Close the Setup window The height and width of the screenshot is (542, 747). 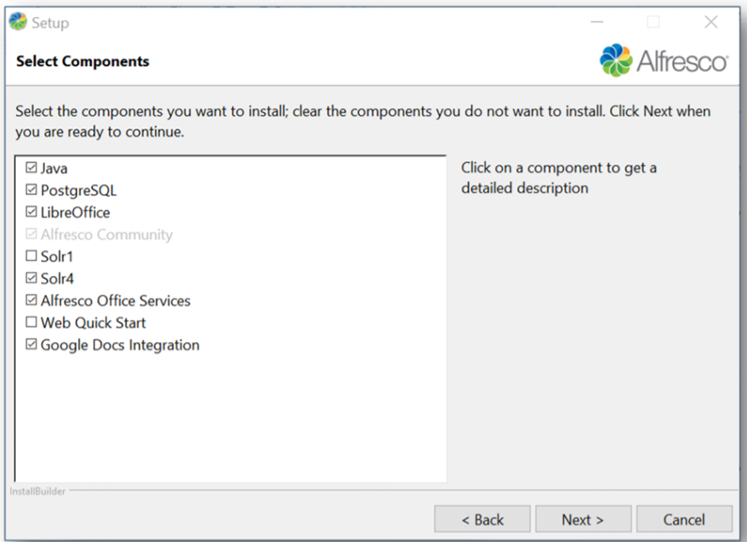click(711, 22)
